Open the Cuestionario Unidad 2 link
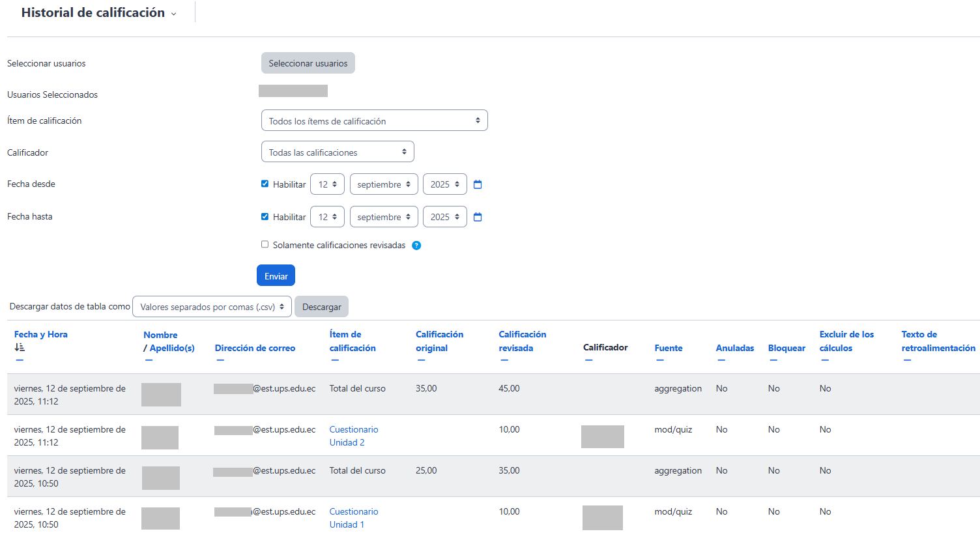 point(353,436)
